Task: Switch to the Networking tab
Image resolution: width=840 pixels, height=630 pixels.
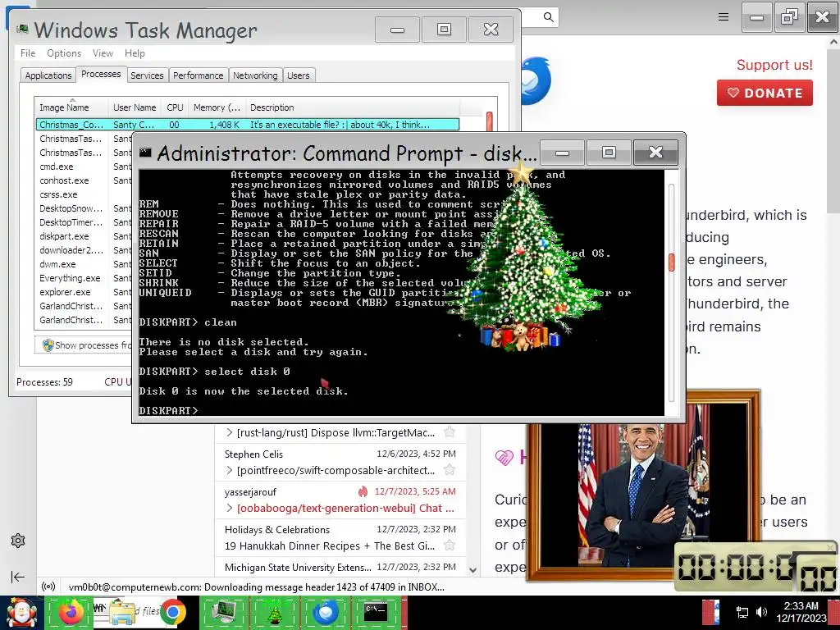Action: pyautogui.click(x=255, y=75)
